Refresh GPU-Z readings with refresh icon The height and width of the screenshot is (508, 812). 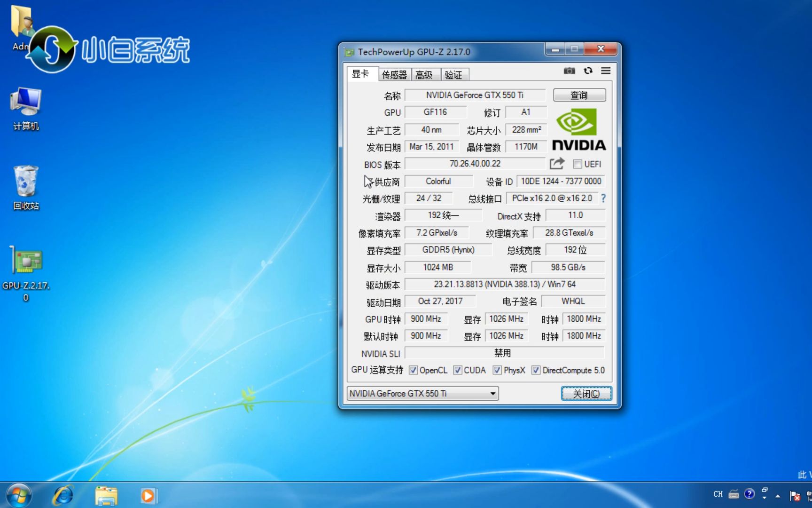(x=588, y=71)
